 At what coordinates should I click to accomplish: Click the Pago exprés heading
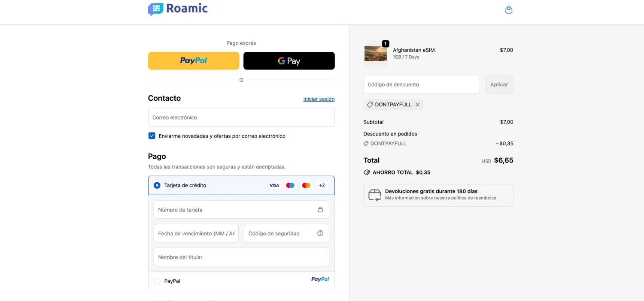coord(241,43)
